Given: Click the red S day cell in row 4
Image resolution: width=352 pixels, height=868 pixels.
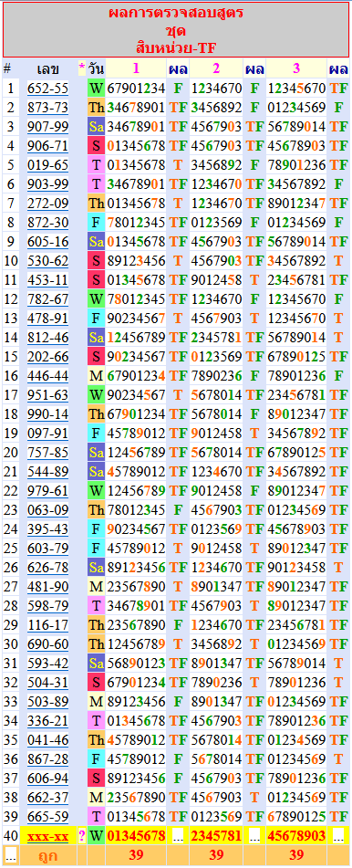Looking at the screenshot, I should pyautogui.click(x=96, y=146).
